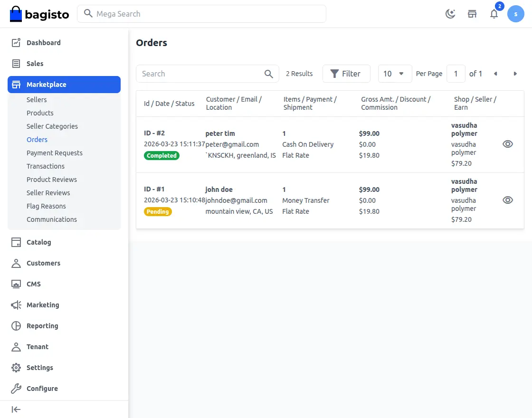This screenshot has width=532, height=418.
Task: Open the Filter panel
Action: click(x=346, y=74)
